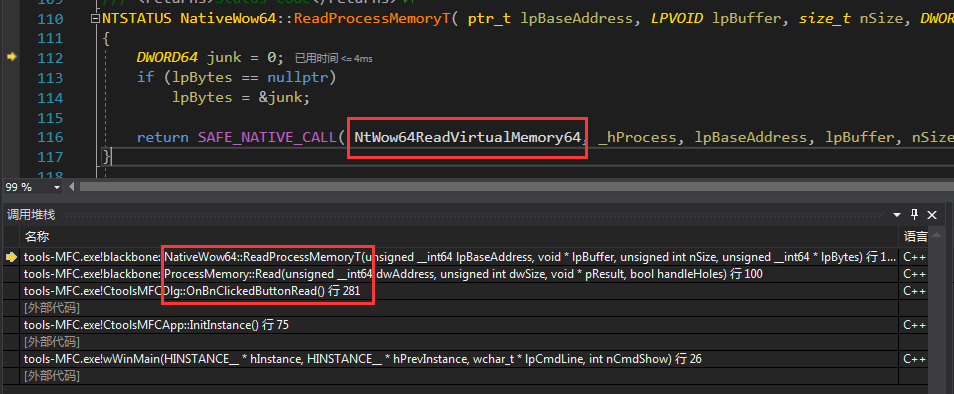Click the nullptr keyword on line 113
Image resolution: width=954 pixels, height=394 pixels.
tap(298, 78)
